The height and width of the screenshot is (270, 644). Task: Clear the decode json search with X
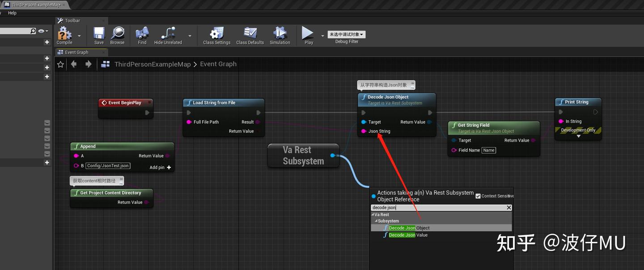coord(508,207)
